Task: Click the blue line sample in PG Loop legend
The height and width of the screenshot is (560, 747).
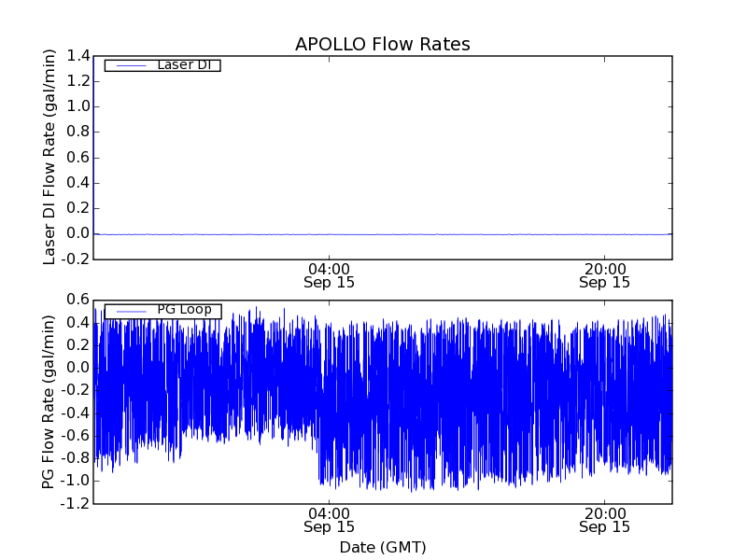Action: pos(131,311)
